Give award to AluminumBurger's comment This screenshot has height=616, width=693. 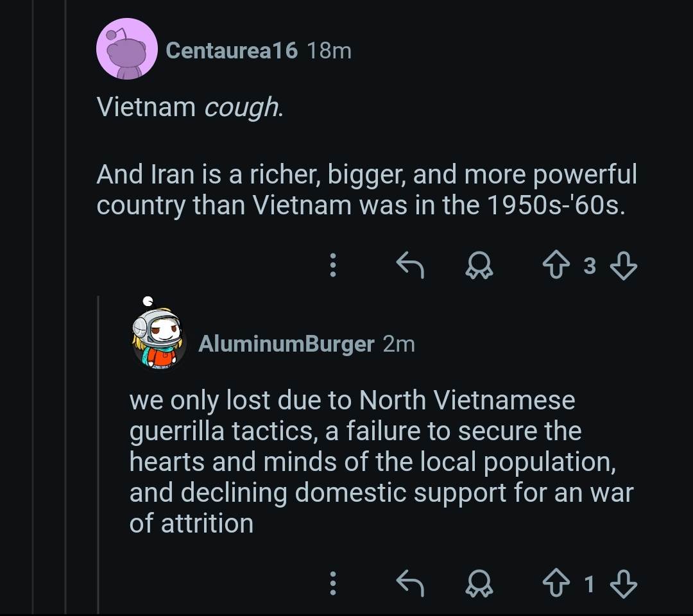479,583
